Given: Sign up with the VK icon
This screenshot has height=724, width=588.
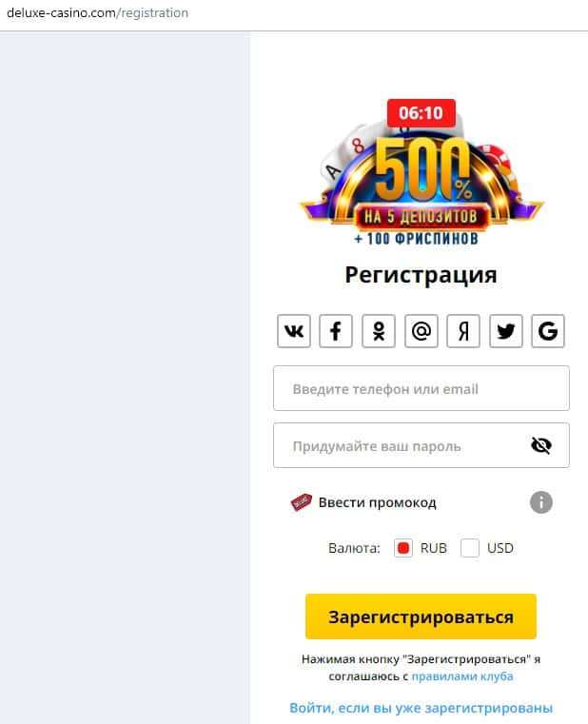Looking at the screenshot, I should pos(294,330).
